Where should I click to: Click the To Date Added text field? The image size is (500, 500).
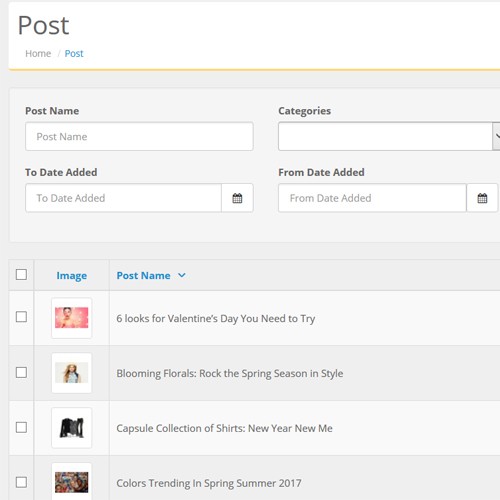coord(123,198)
